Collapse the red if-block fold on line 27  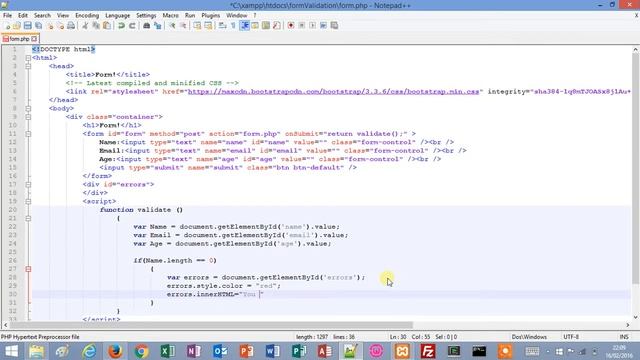28,269
